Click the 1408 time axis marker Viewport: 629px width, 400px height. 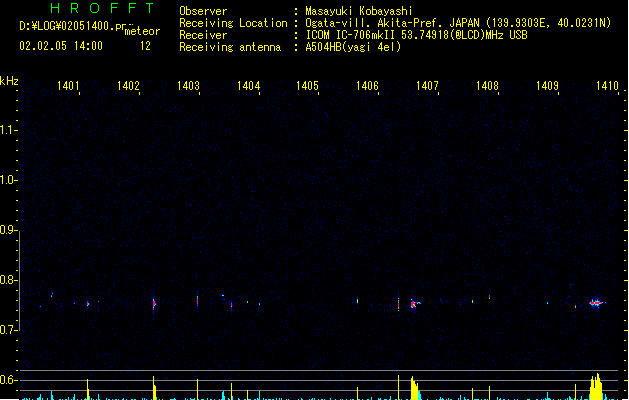(x=487, y=86)
